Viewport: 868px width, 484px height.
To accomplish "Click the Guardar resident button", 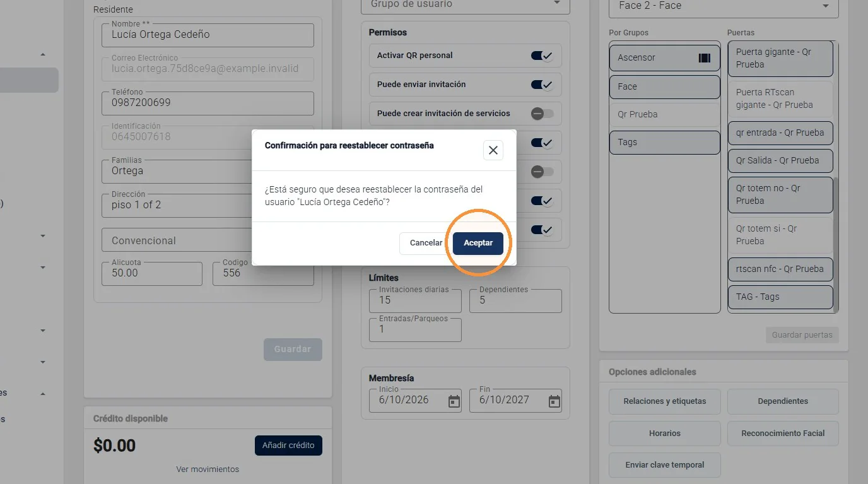I will click(293, 350).
